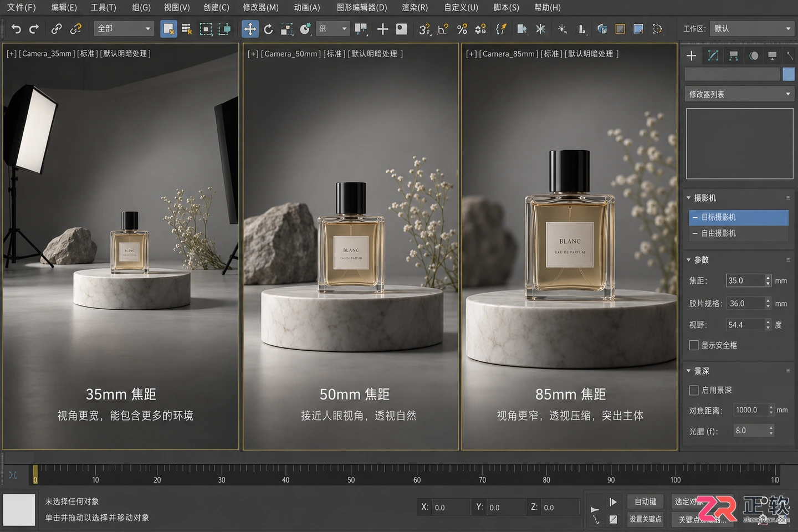This screenshot has width=798, height=532.
Task: Open the 修改器(M) menu
Action: point(260,7)
